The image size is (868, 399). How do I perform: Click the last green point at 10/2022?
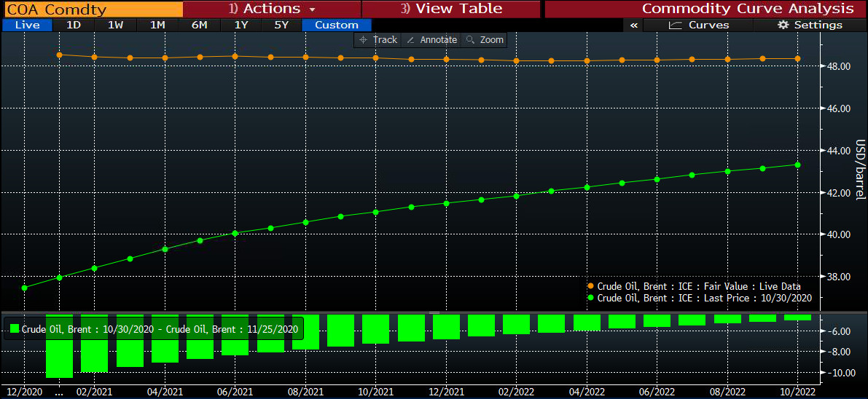pyautogui.click(x=798, y=165)
